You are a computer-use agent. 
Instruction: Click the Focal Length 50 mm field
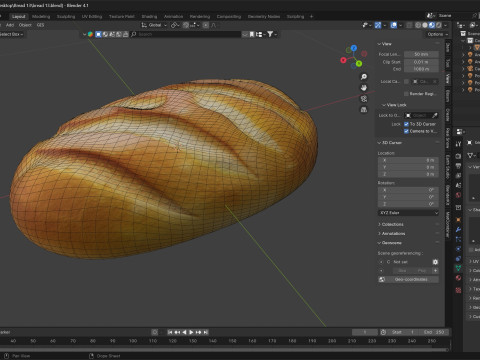421,54
